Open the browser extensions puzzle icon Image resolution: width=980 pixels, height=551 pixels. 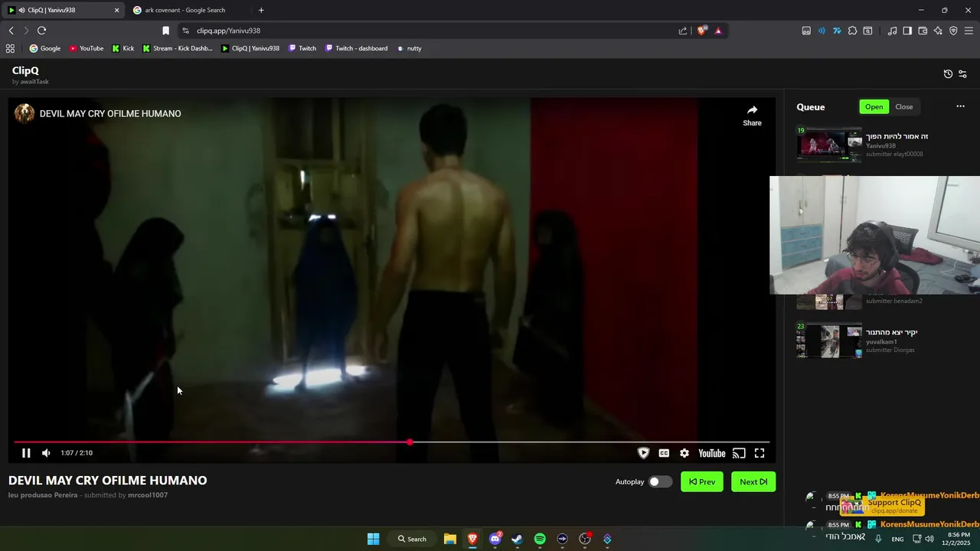(x=852, y=31)
